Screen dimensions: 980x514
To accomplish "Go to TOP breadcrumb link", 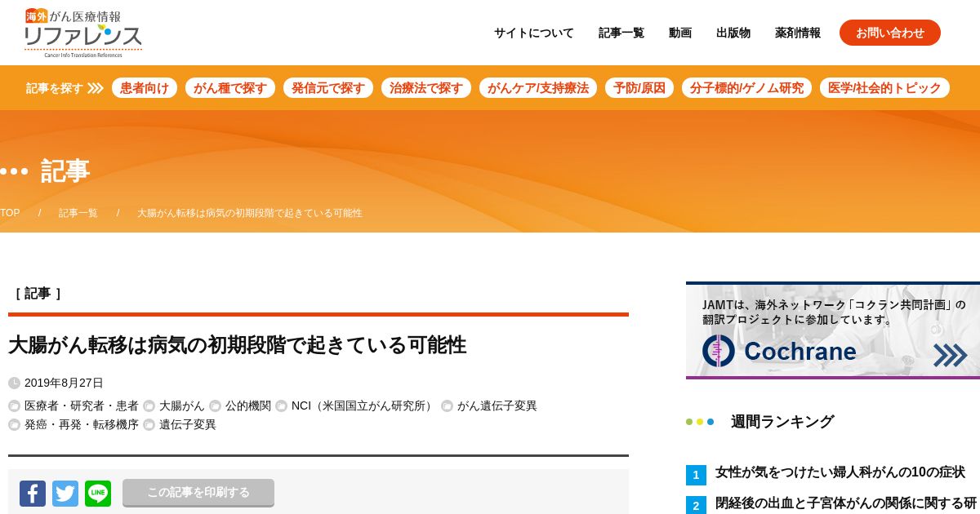I will tap(10, 213).
